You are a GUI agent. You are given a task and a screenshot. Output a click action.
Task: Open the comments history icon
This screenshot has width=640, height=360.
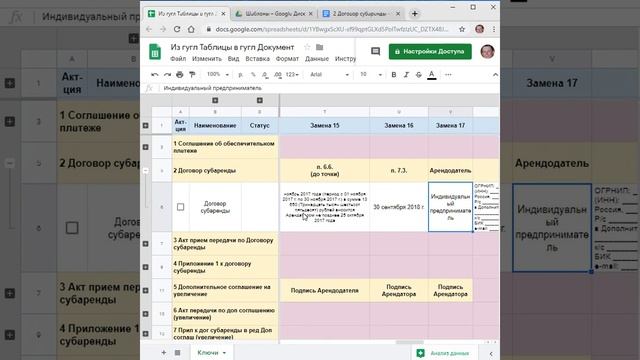coord(376,51)
